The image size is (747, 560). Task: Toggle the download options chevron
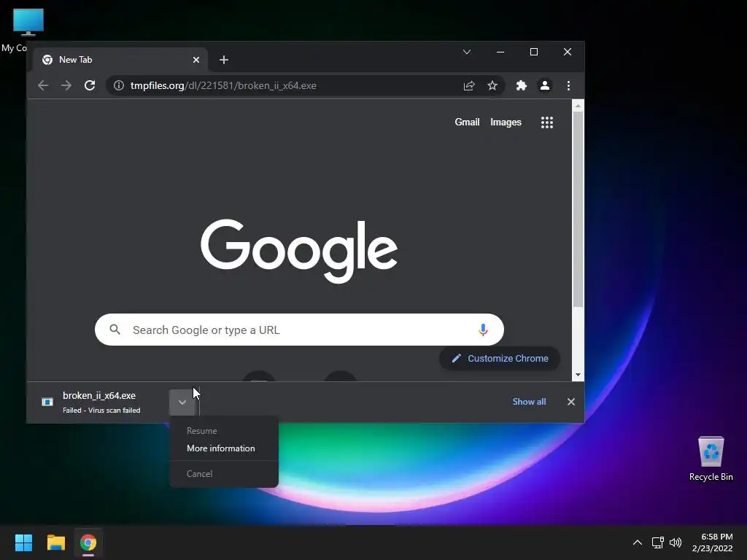[182, 402]
